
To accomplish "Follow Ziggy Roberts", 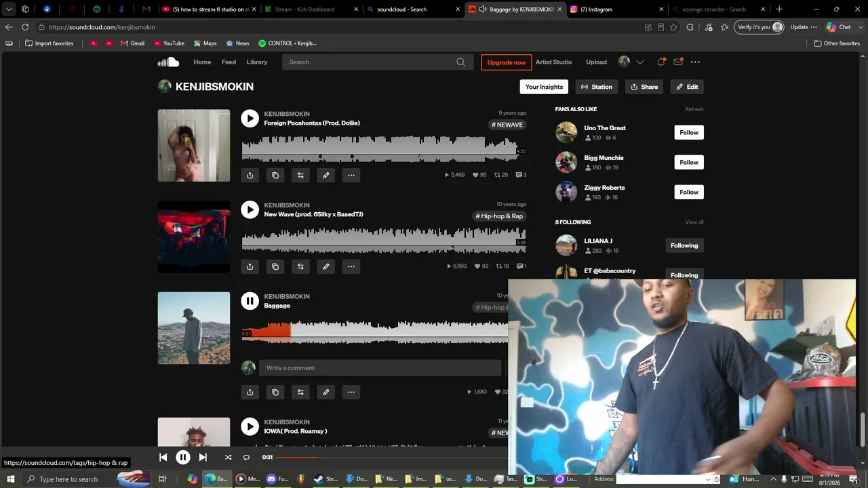I will pyautogui.click(x=689, y=192).
